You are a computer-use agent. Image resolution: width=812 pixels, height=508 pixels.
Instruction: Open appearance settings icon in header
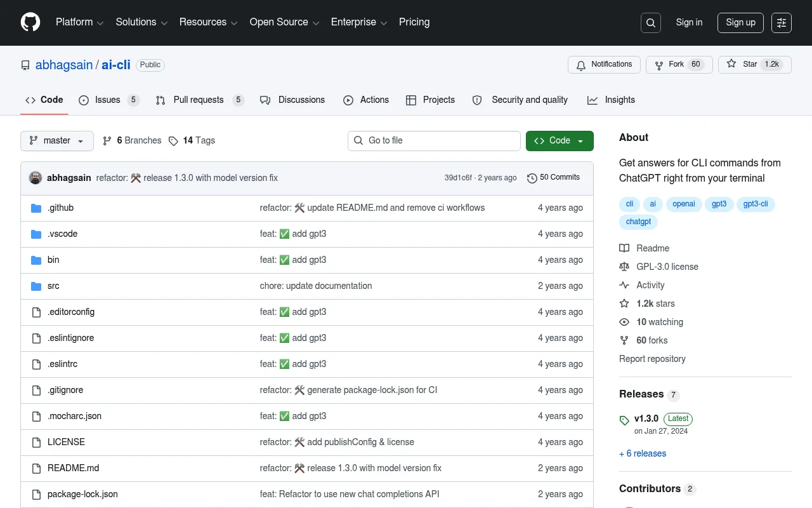point(782,23)
